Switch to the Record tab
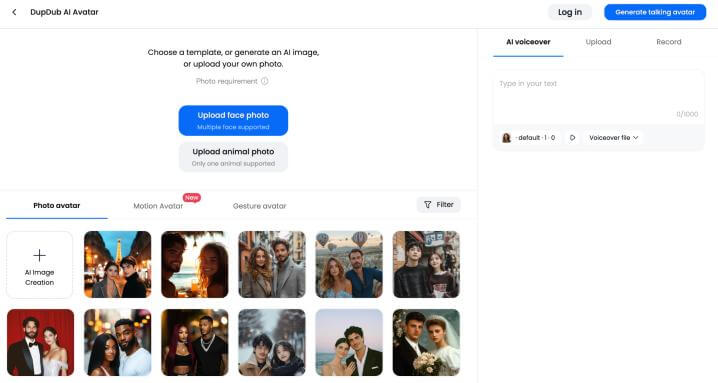 coord(669,42)
